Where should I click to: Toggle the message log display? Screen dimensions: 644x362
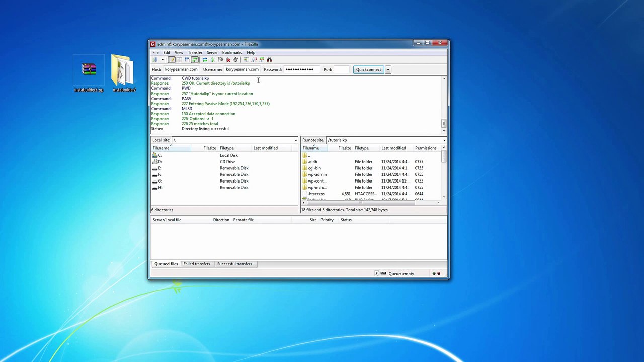click(171, 60)
